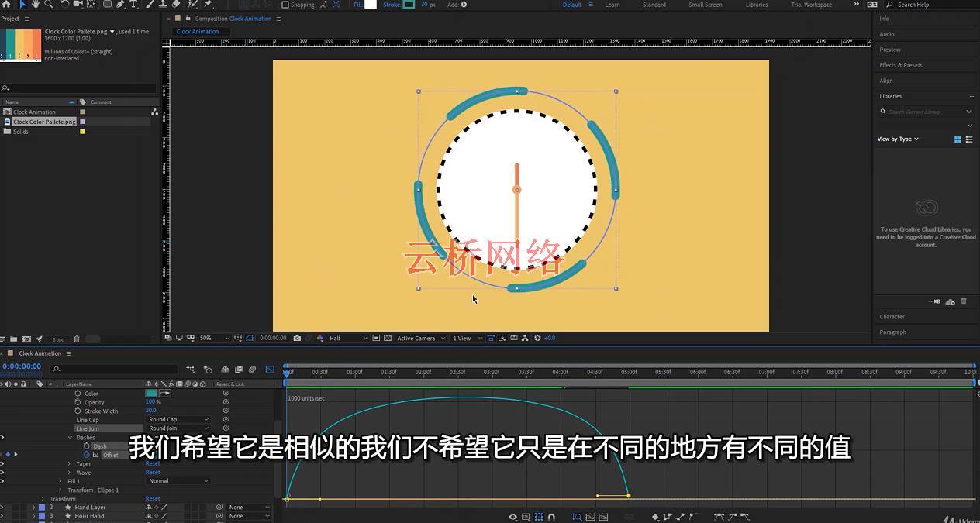Select the Hand tool in the toolbar
Image resolution: width=980 pixels, height=523 pixels.
pyautogui.click(x=36, y=4)
